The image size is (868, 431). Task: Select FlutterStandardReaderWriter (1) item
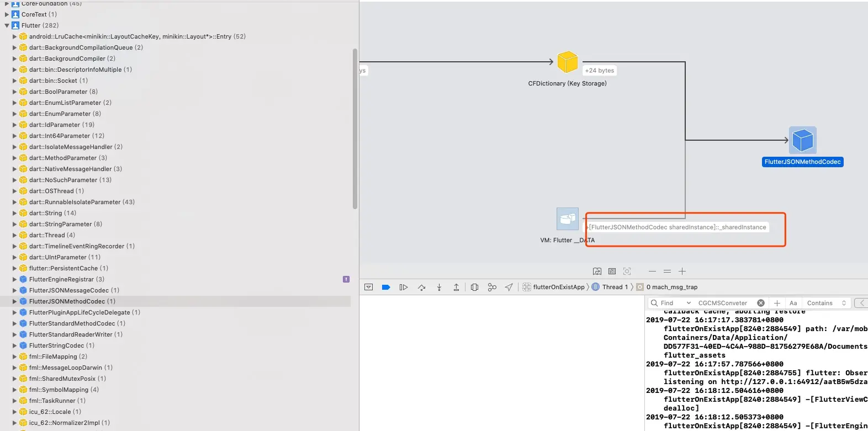click(x=76, y=334)
